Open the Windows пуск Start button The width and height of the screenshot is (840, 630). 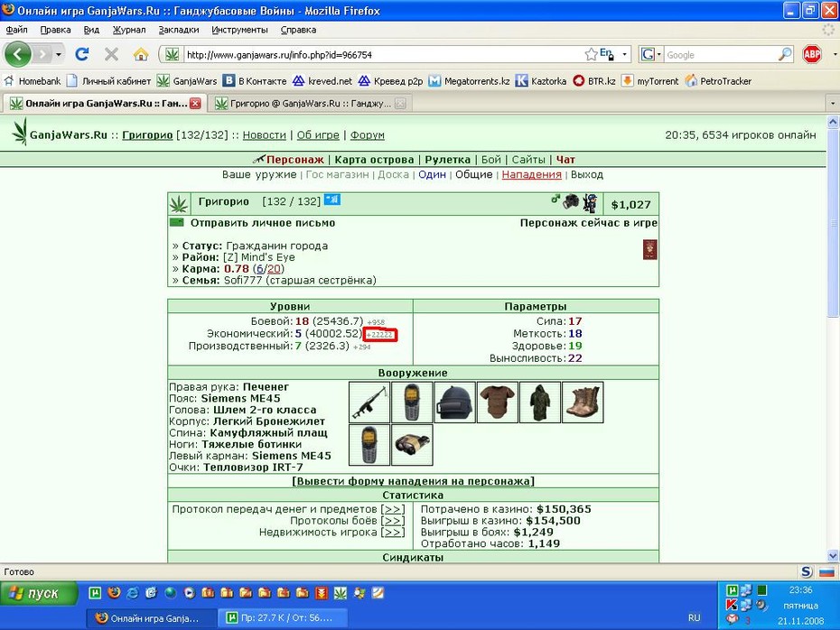tap(39, 593)
